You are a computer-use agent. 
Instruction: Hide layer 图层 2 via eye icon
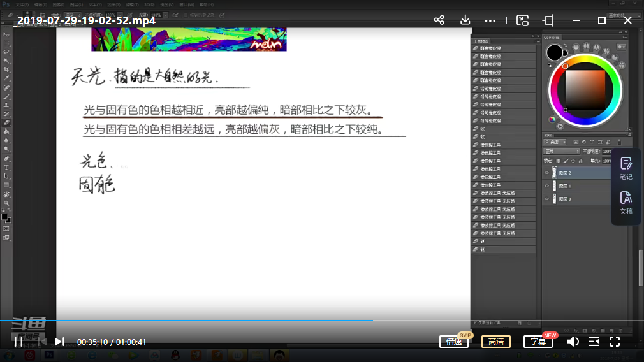(546, 173)
